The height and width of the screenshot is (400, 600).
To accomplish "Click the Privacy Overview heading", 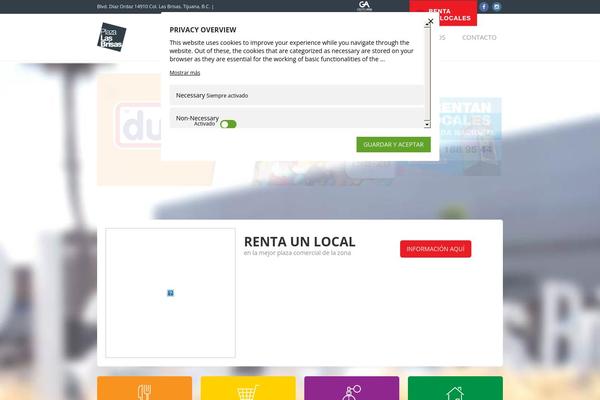I will tap(203, 30).
